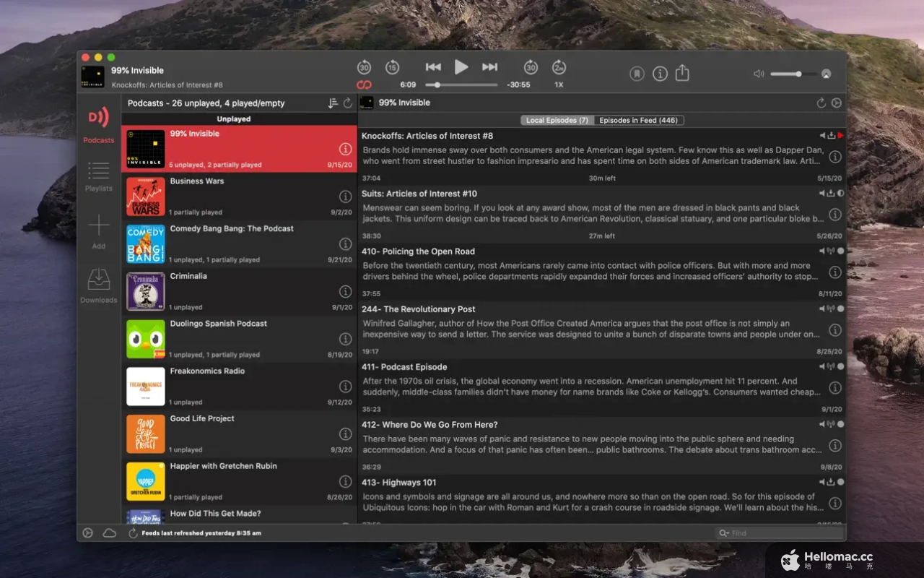Open info for the Criminalia podcast
The height and width of the screenshot is (578, 924).
[x=345, y=291]
